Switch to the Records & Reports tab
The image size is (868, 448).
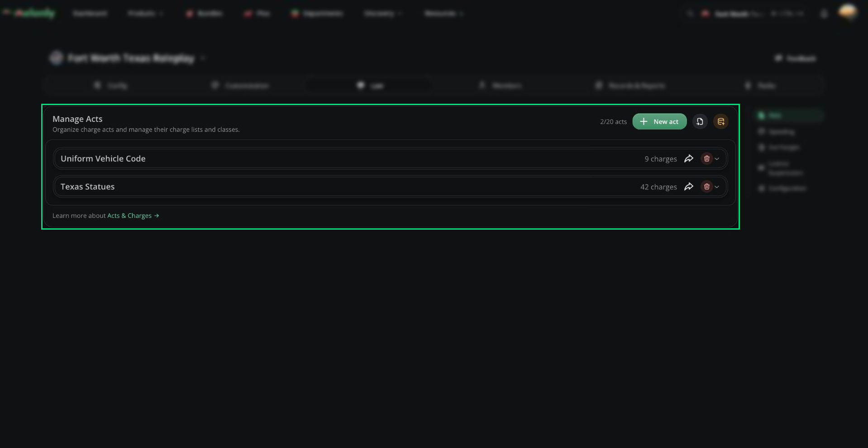(x=630, y=86)
